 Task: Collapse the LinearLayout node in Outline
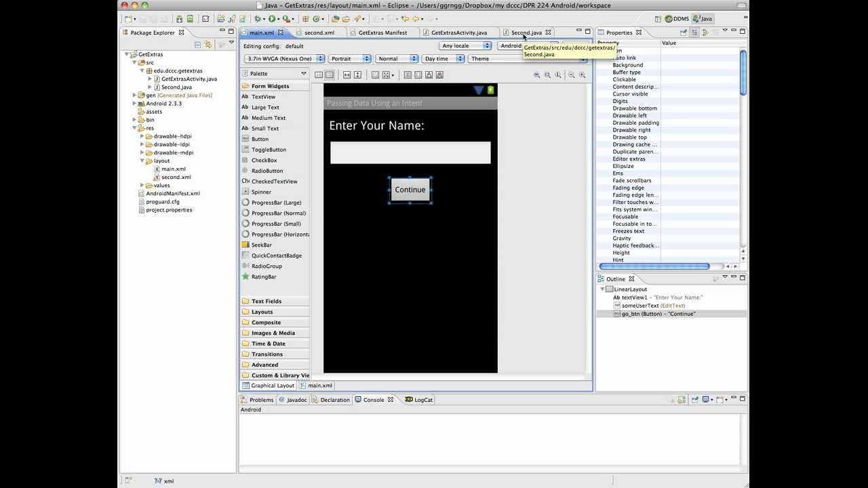(602, 289)
